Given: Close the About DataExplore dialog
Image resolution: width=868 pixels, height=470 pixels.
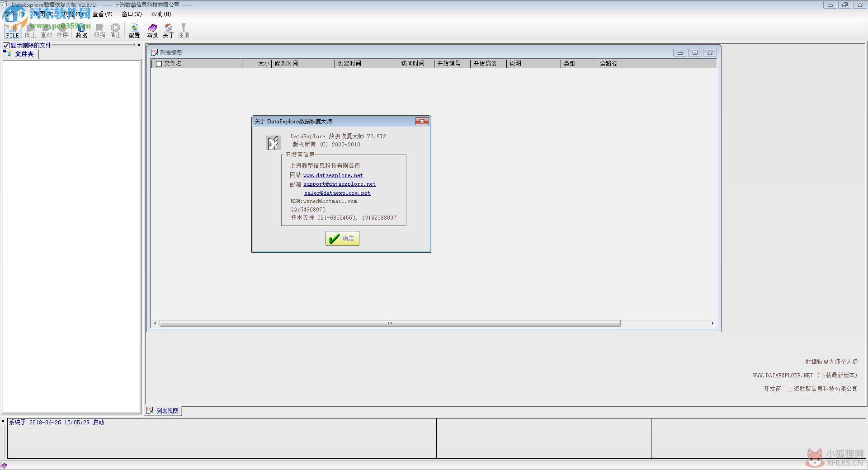Looking at the screenshot, I should click(x=422, y=121).
